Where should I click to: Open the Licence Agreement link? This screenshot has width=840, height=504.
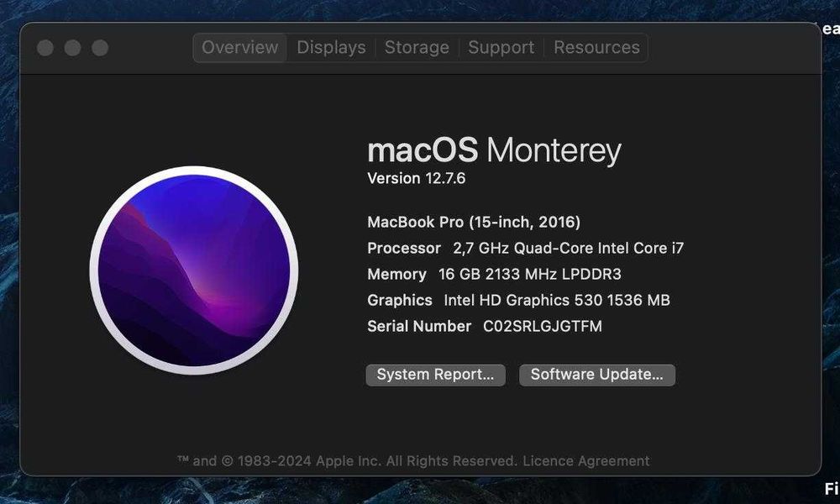(586, 461)
